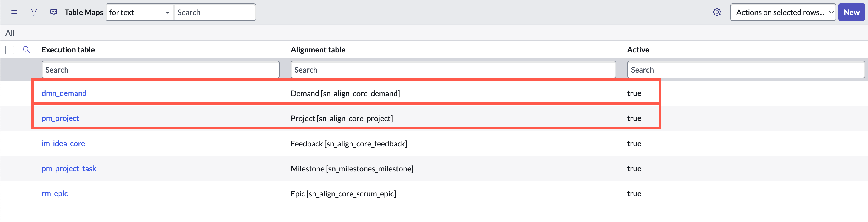Select 'Milestone [sn_milestones_milestone]' cell
This screenshot has height=222, width=868.
click(x=352, y=169)
